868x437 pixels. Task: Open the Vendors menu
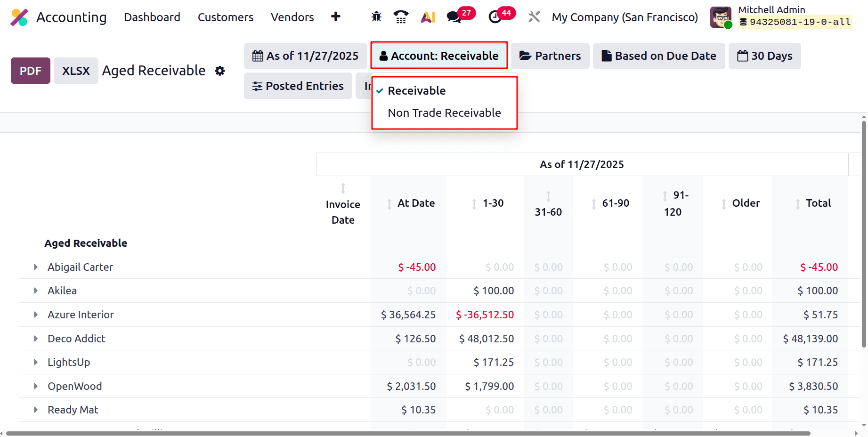(292, 17)
